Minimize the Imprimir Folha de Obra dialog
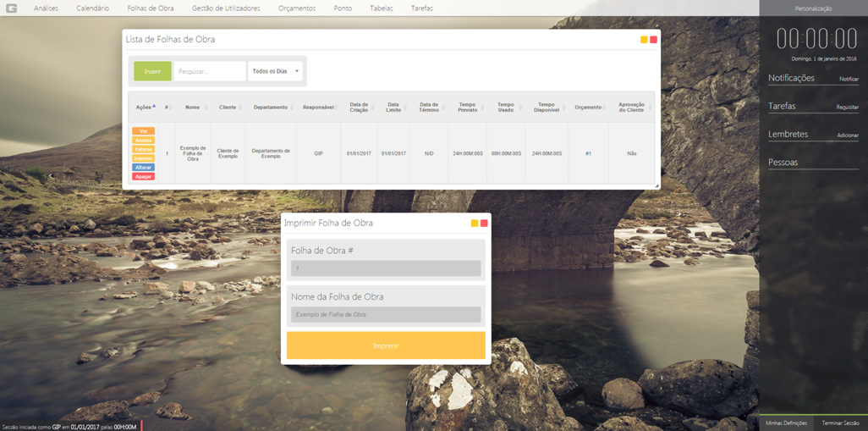The height and width of the screenshot is (431, 868). click(475, 224)
